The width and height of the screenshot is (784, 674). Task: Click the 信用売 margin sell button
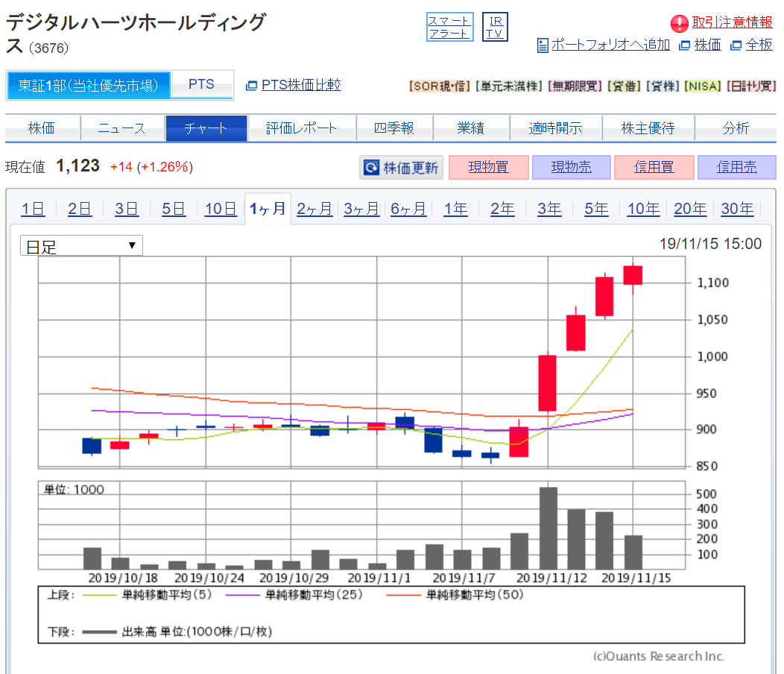coord(736,167)
